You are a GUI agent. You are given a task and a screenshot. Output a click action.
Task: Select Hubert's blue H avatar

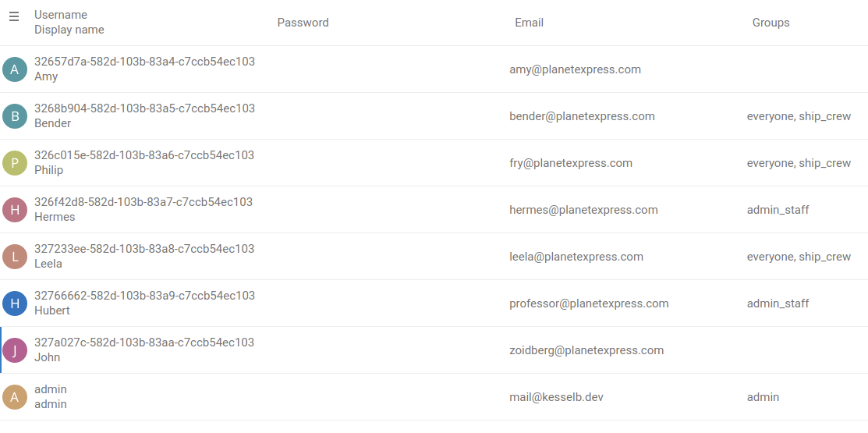(x=14, y=303)
